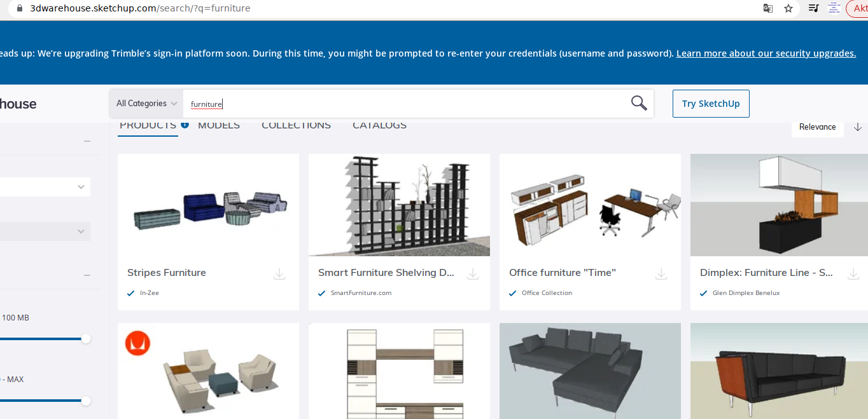Click SmartFurniture.com verified checkmark
The image size is (868, 419).
(x=322, y=293)
